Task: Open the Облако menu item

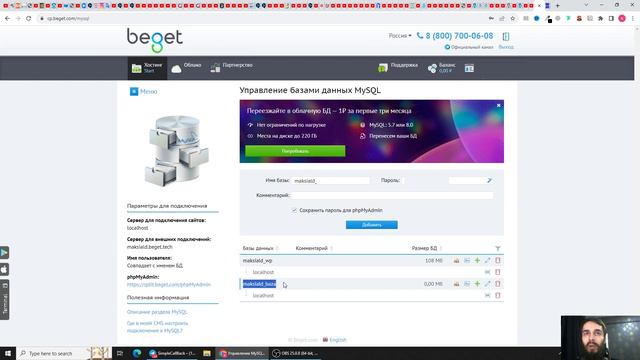Action: coord(186,68)
